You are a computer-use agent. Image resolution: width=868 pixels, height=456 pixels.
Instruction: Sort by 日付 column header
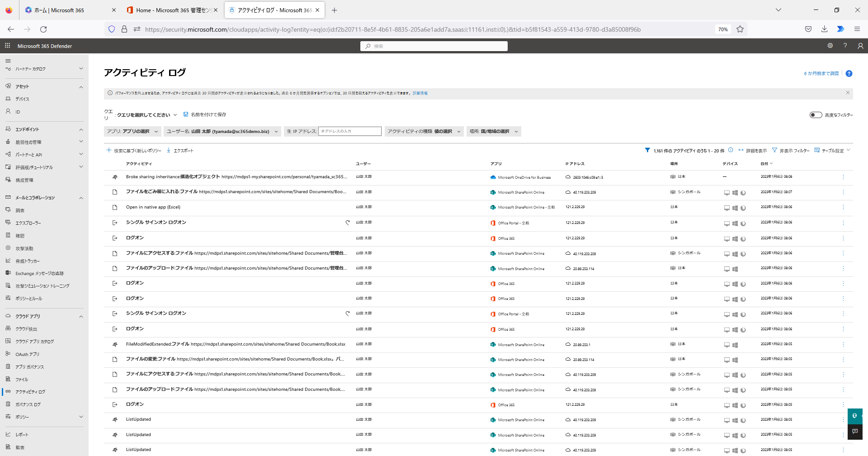point(766,164)
